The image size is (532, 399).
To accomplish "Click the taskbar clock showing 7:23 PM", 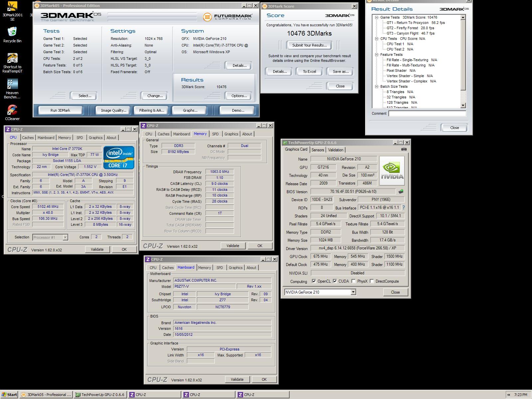I will coord(520,395).
